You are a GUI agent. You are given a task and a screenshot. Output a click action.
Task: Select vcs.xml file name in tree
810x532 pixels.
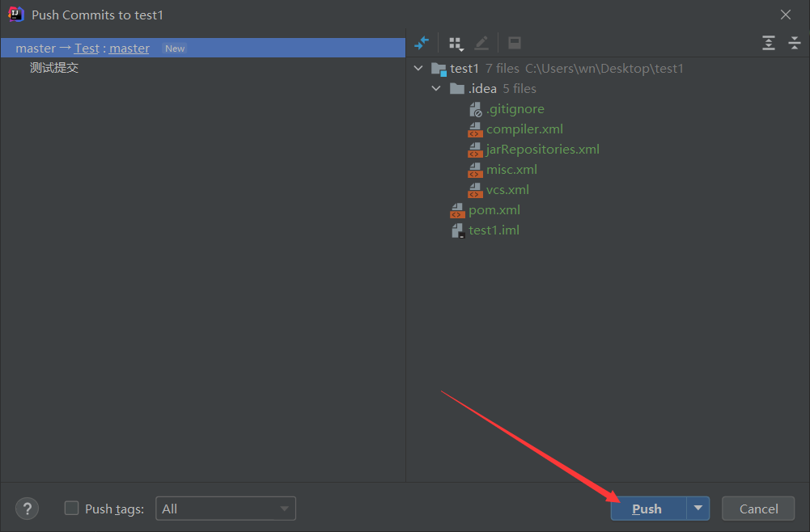[507, 190]
